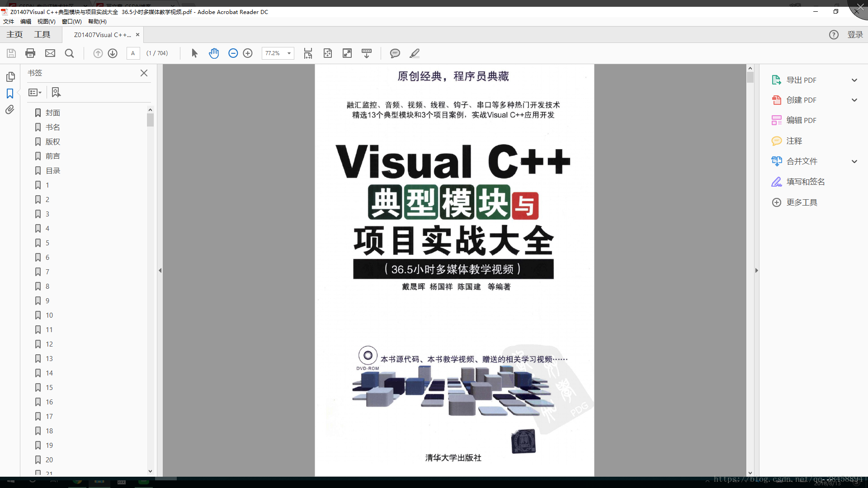Collapse the left pane with arrow handle
The height and width of the screenshot is (488, 868).
tap(160, 270)
